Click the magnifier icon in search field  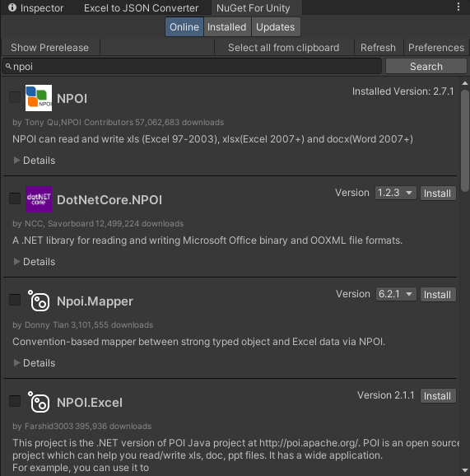tap(8, 66)
